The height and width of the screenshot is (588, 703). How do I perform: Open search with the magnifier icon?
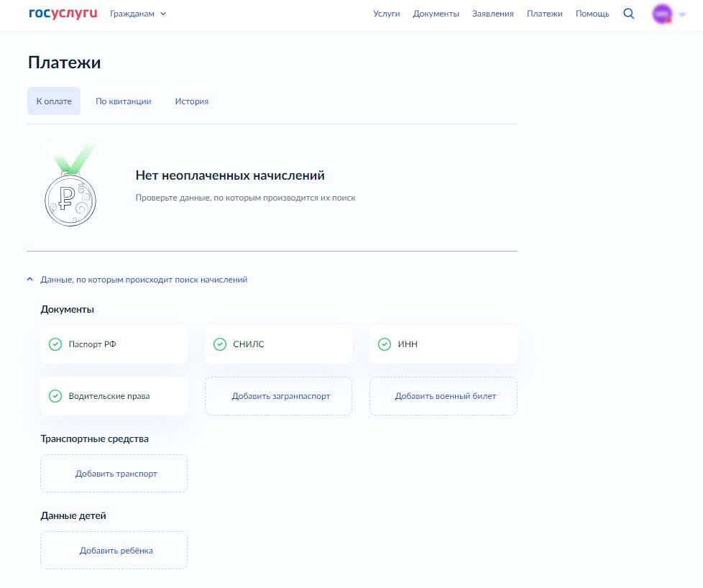point(629,14)
